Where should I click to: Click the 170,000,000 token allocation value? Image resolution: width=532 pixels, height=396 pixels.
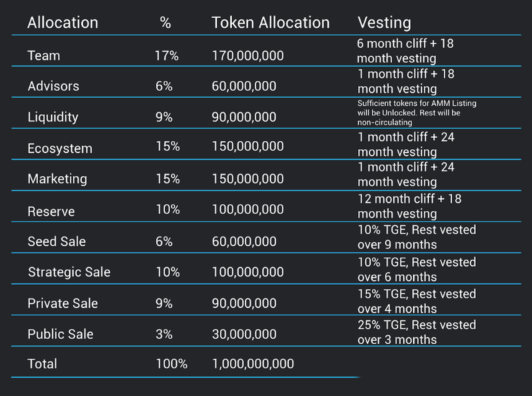coord(247,56)
